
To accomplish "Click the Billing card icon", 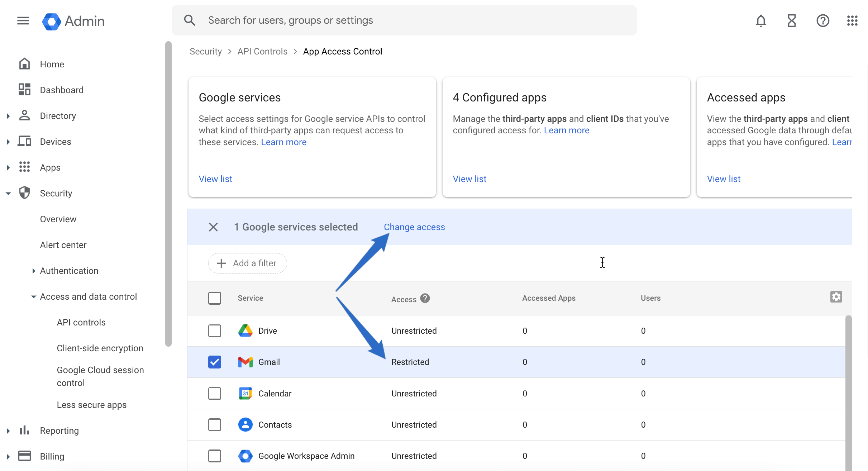I will (24, 456).
